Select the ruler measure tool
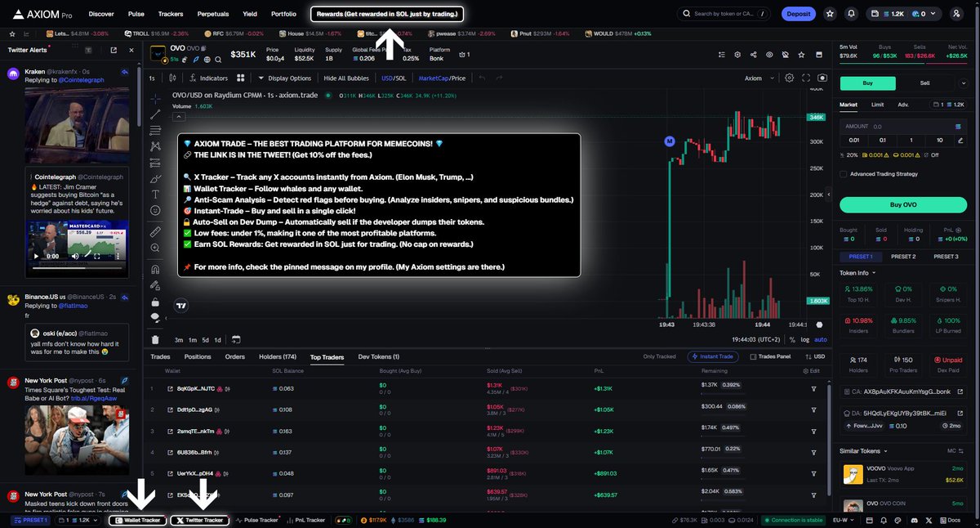 coord(155,232)
